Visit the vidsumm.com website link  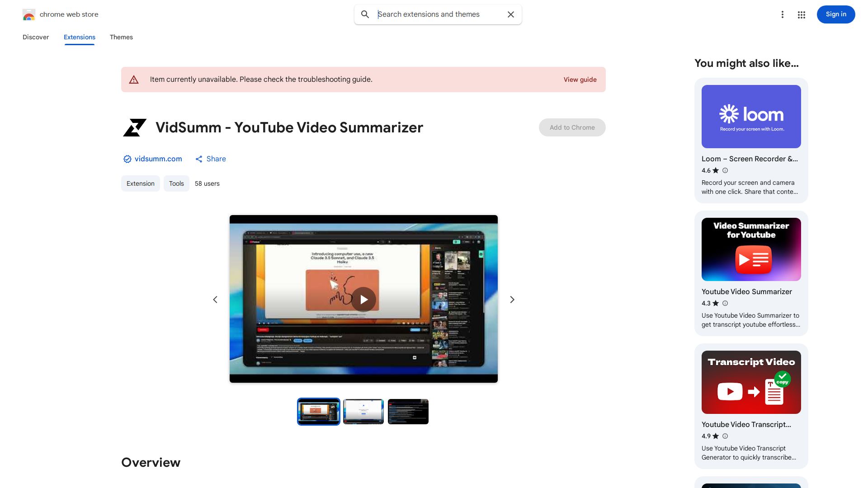tap(158, 159)
